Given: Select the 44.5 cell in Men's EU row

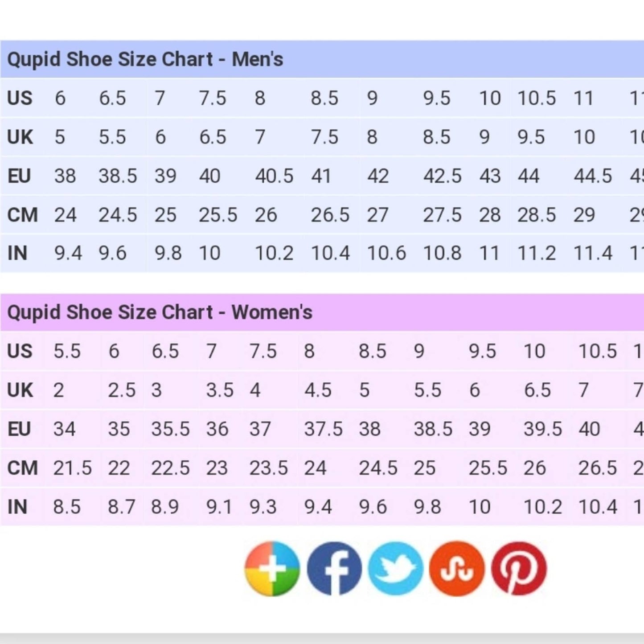Looking at the screenshot, I should pos(593,176).
